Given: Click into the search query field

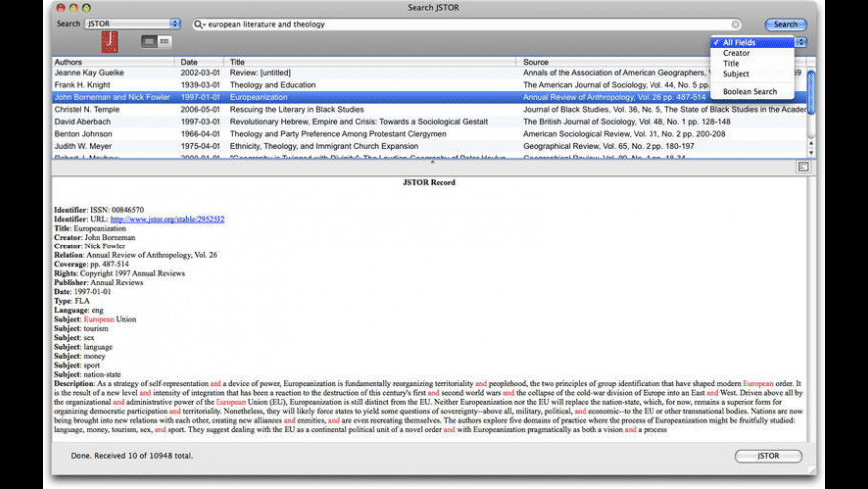Looking at the screenshot, I should tap(468, 24).
